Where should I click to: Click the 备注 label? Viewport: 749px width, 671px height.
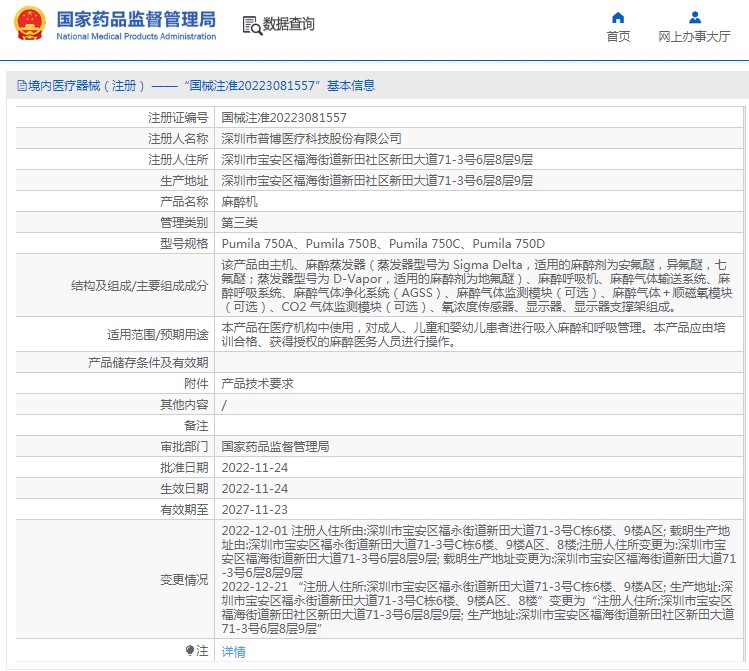tap(196, 426)
